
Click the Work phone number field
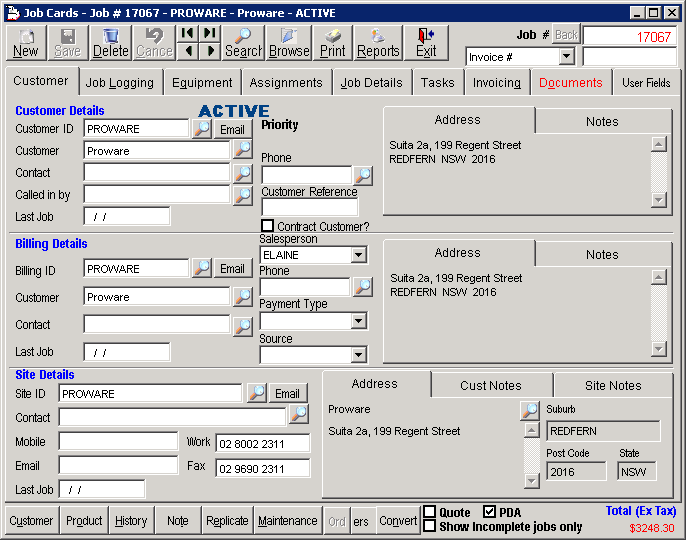pyautogui.click(x=262, y=443)
